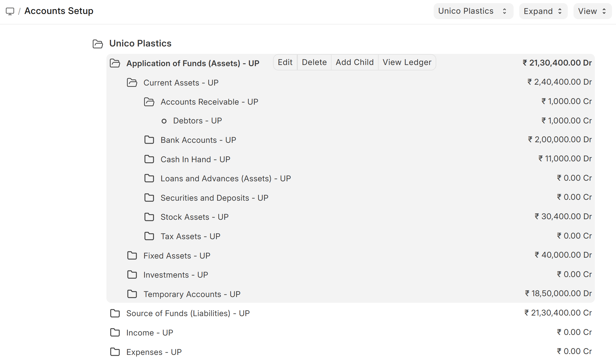This screenshot has width=616, height=364.
Task: Collapse Application of Funds (Assets) folder icon
Action: pos(115,63)
